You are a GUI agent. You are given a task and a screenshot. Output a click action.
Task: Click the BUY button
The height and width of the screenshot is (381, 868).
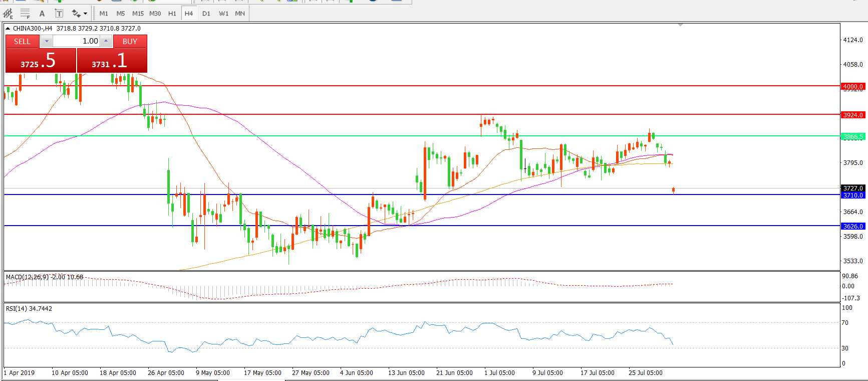130,41
